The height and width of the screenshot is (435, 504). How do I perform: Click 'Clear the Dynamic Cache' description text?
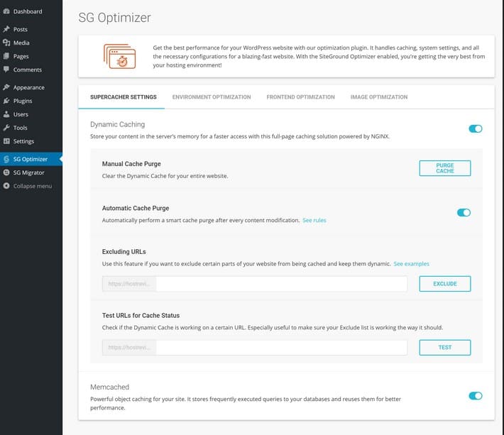pyautogui.click(x=165, y=176)
